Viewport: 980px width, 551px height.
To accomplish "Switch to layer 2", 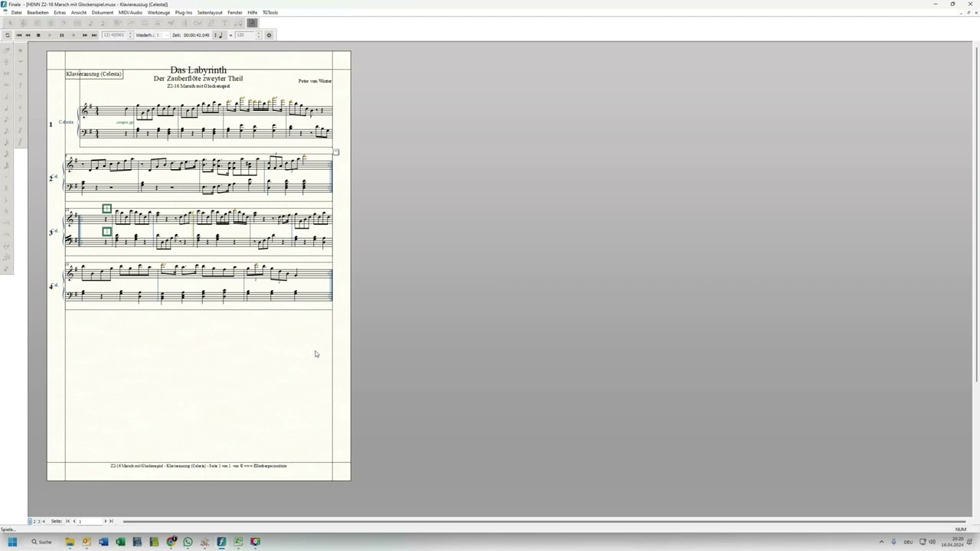I will (x=34, y=521).
